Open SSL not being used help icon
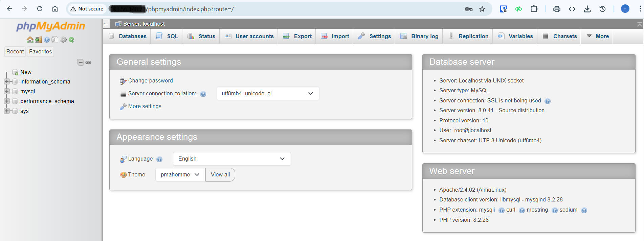Screen dimensions: 644x241 (x=548, y=101)
